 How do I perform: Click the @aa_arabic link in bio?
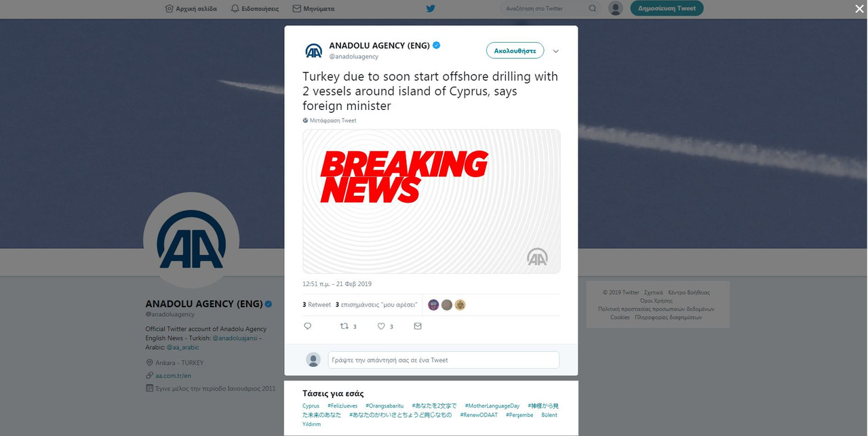[x=183, y=347]
